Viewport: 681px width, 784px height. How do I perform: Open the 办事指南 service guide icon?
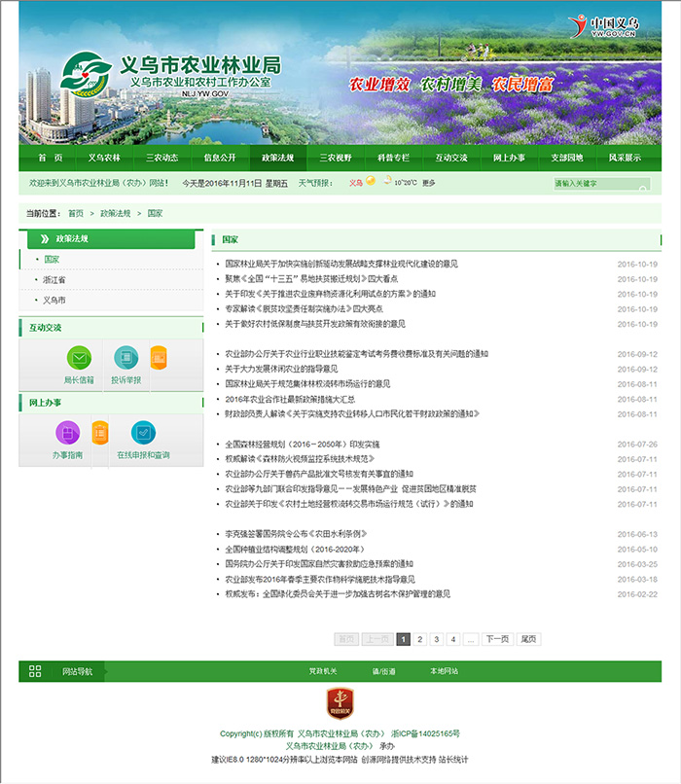coord(67,432)
